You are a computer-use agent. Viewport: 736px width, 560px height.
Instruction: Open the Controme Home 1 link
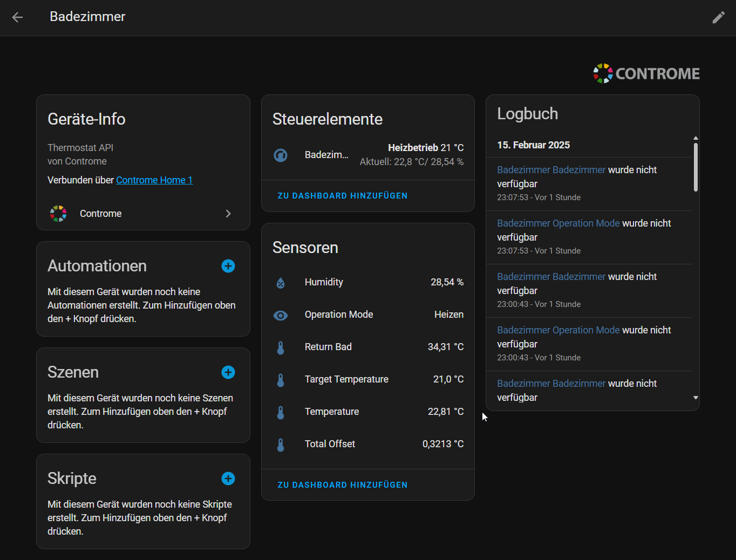point(154,180)
